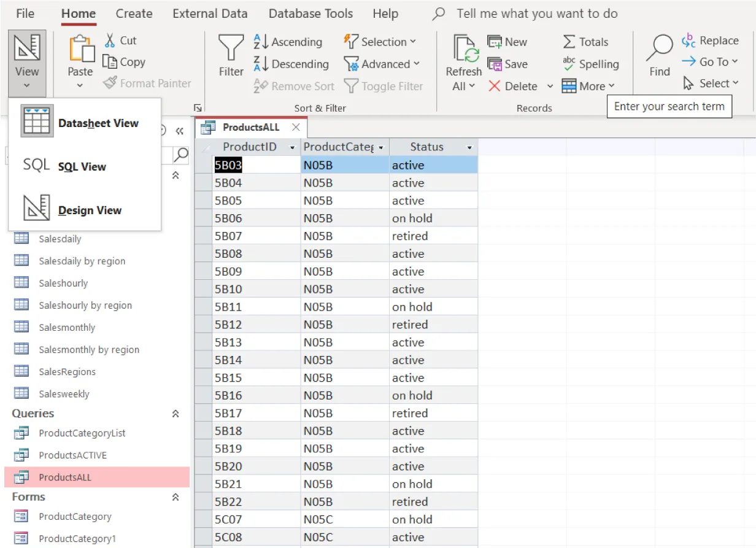Switch to SQL View from the View menu
The width and height of the screenshot is (756, 548).
point(82,166)
